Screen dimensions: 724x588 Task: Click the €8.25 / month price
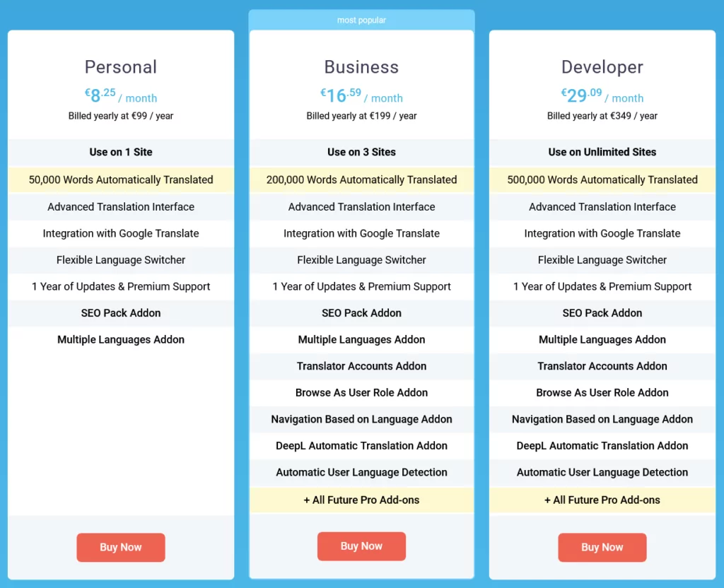click(x=121, y=96)
